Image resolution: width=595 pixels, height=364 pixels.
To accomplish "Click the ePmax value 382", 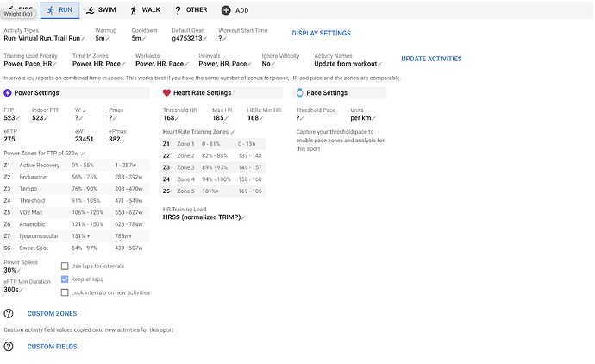I will click(x=115, y=139).
